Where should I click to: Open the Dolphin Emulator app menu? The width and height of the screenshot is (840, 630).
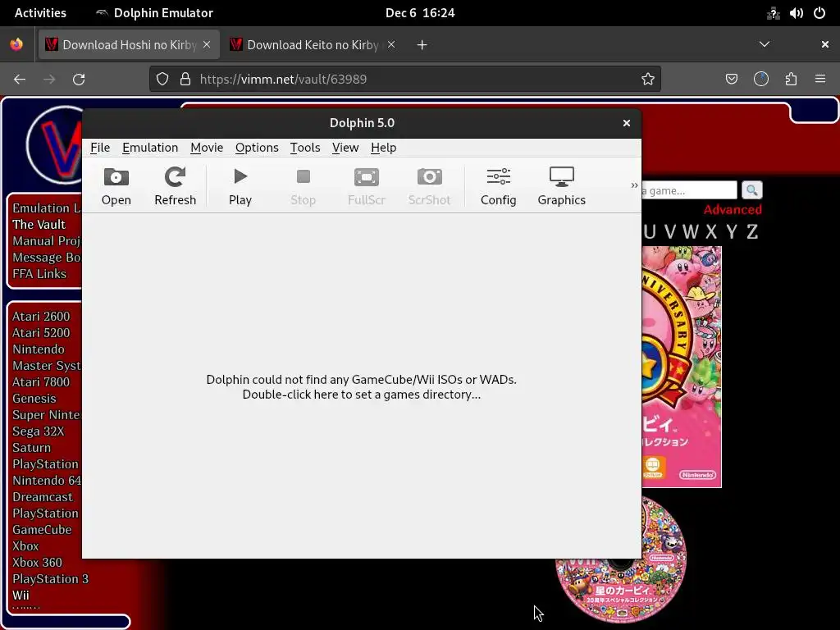154,13
